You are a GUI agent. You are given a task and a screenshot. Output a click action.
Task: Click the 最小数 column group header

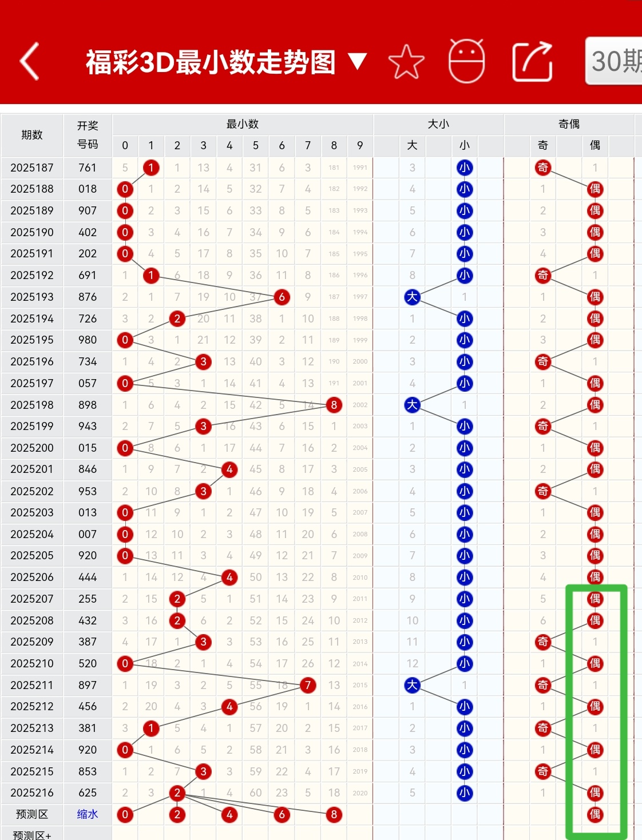pos(243,124)
